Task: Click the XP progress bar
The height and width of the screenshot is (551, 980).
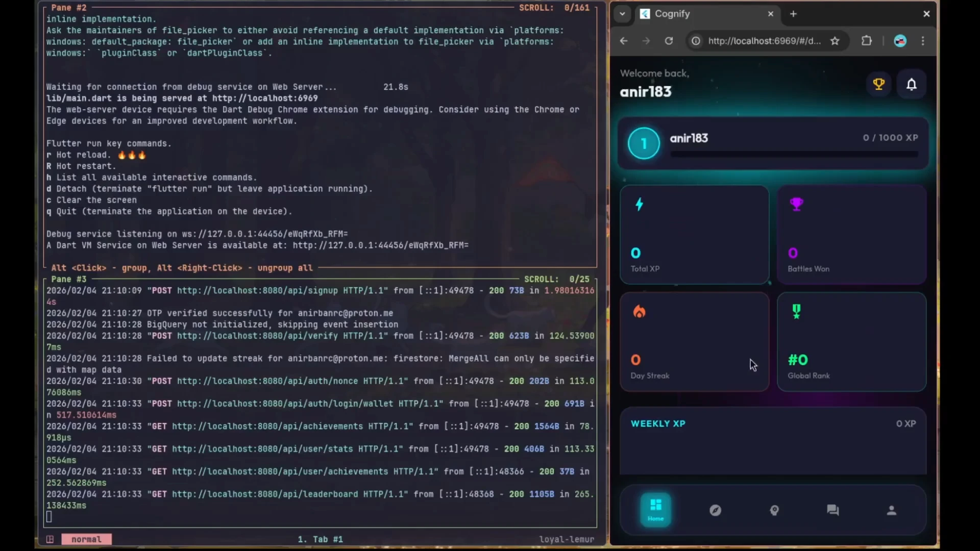Action: coord(794,154)
